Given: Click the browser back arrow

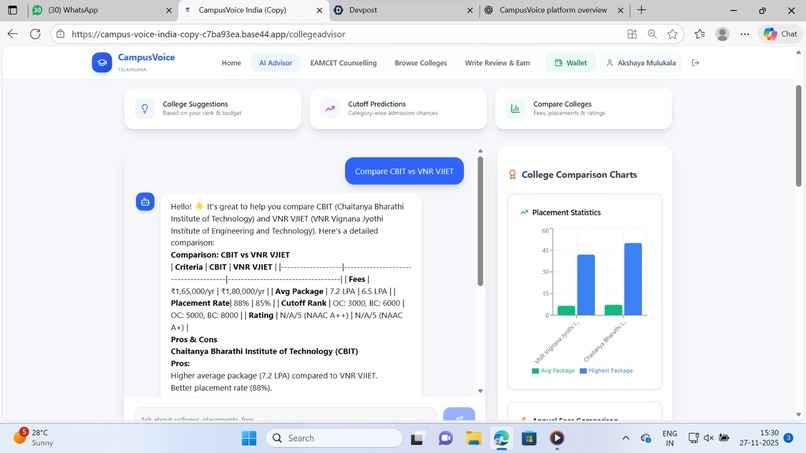Looking at the screenshot, I should coord(12,34).
